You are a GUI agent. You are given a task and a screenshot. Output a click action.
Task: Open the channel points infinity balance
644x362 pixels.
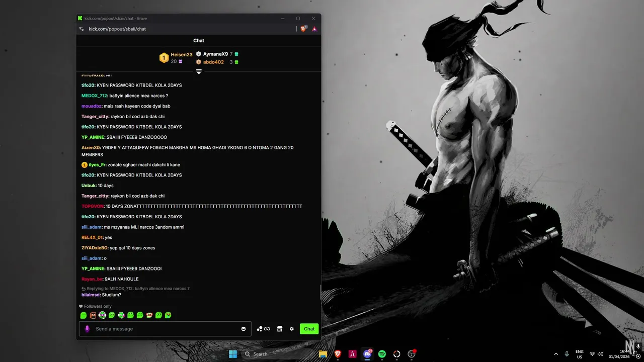point(264,329)
